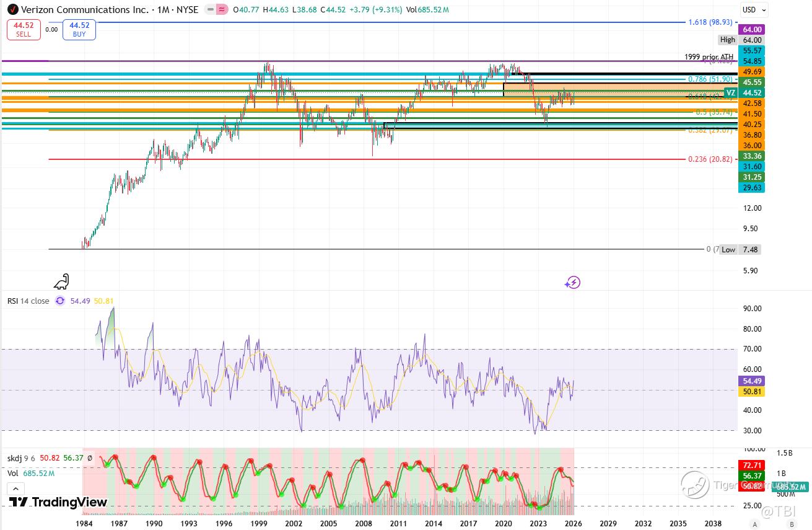Click the 41.50 price axis label

(x=752, y=113)
